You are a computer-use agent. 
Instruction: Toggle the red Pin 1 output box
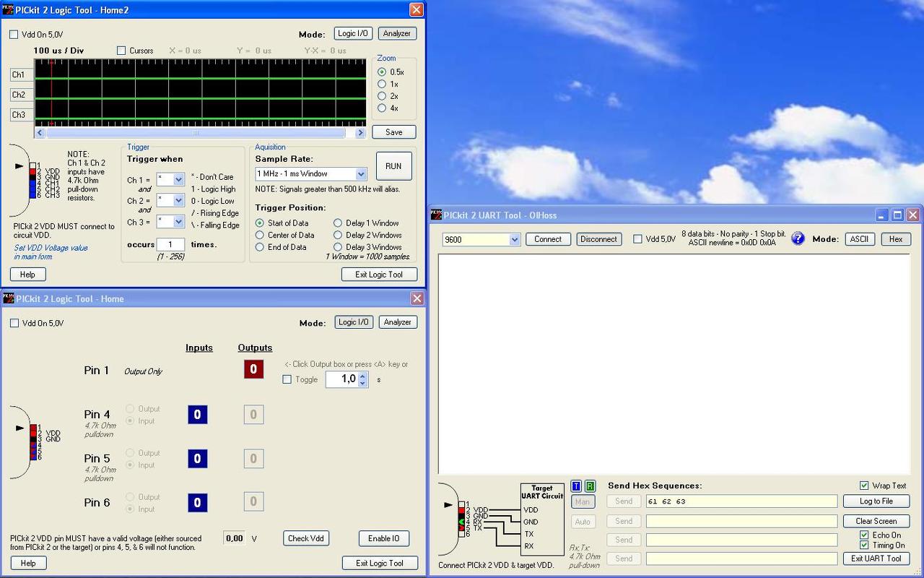tap(253, 370)
